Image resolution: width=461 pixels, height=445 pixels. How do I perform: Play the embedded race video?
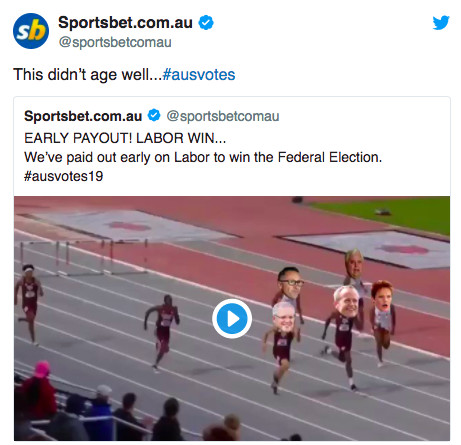tap(232, 319)
